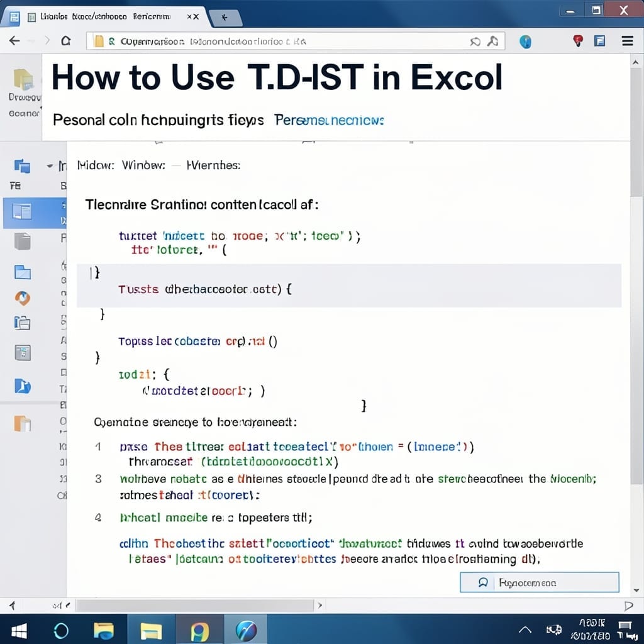Expand the arrow next to computer icon
Image resolution: width=644 pixels, height=644 pixels.
50,166
